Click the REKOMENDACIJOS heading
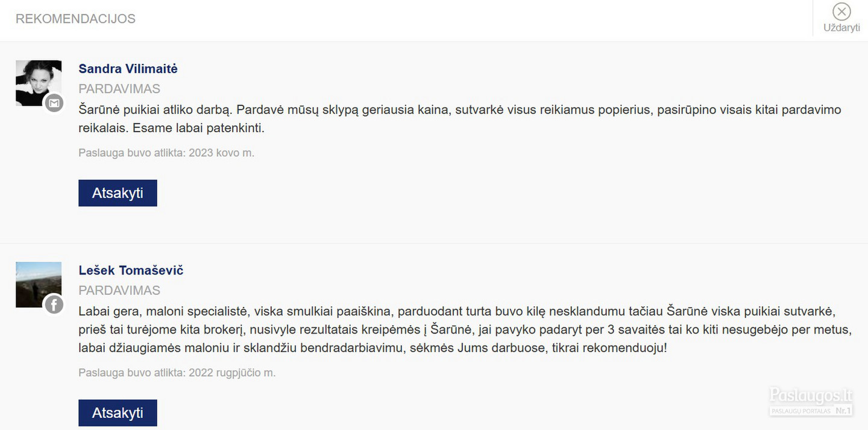 coord(75,19)
